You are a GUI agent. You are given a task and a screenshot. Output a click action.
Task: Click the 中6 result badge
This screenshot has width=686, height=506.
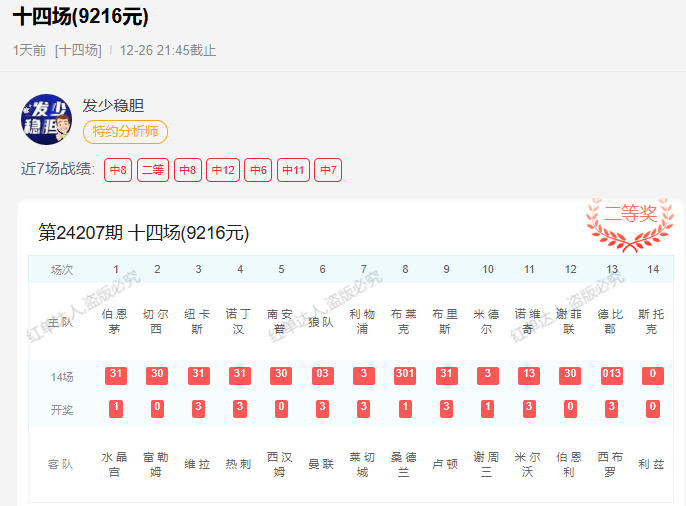pos(258,170)
